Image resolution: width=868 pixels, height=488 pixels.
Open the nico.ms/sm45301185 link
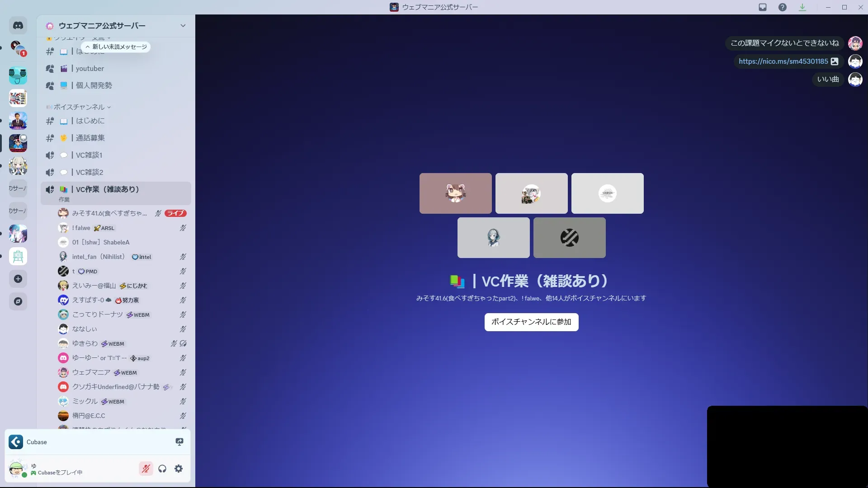click(x=783, y=61)
